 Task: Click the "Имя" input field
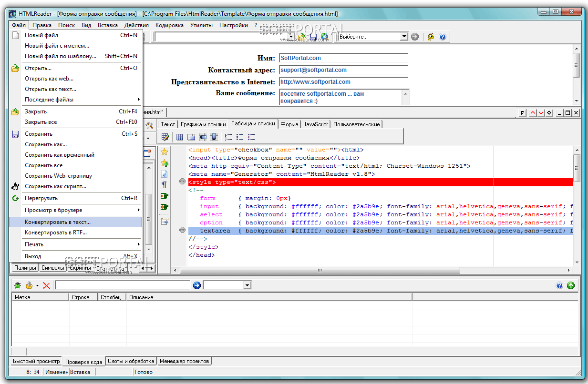point(343,58)
